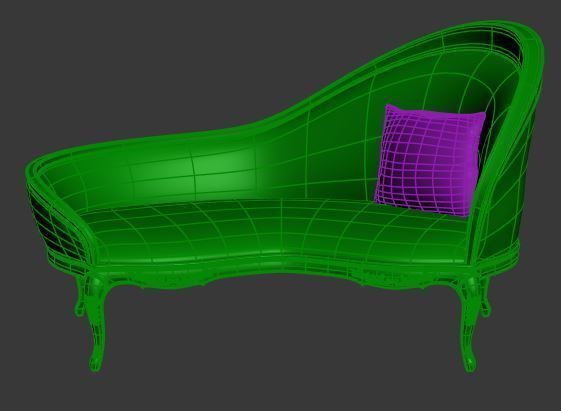This screenshot has height=411, width=561.
Task: Select the front left carved leg
Action: (x=96, y=322)
